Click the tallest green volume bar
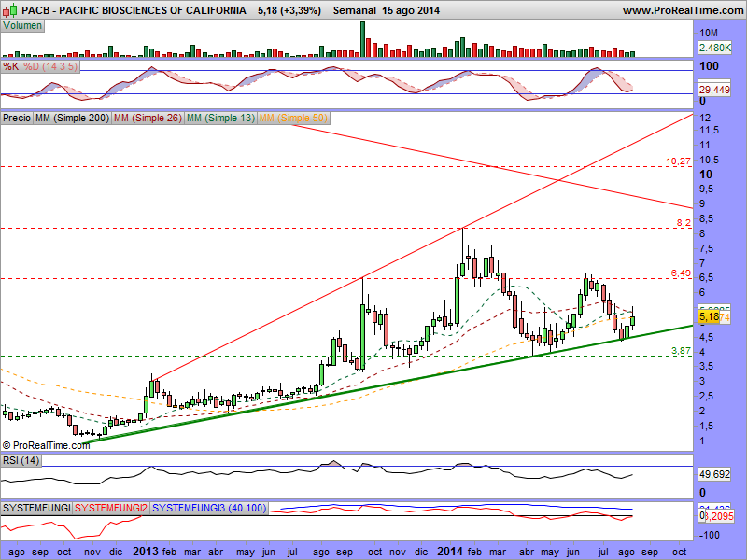 click(x=362, y=39)
